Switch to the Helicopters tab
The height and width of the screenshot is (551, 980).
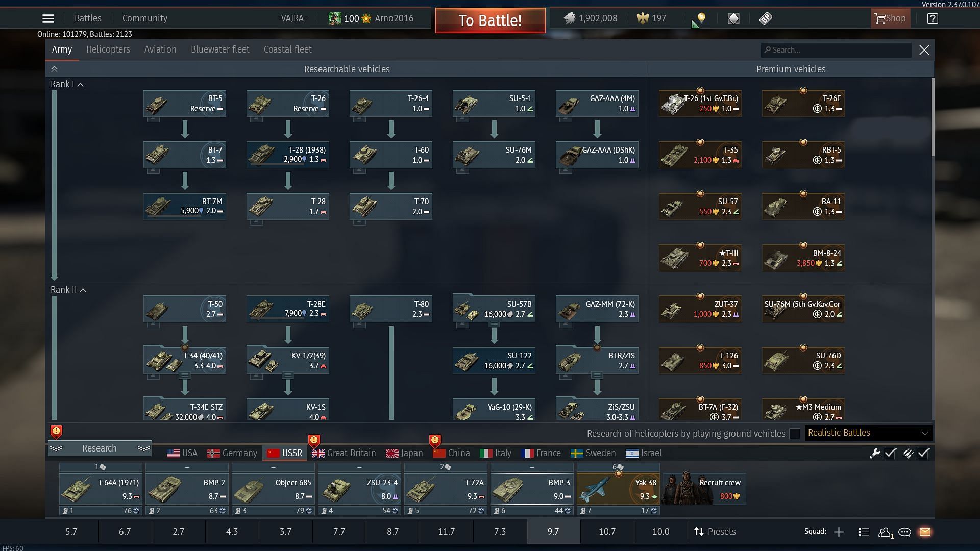[108, 49]
